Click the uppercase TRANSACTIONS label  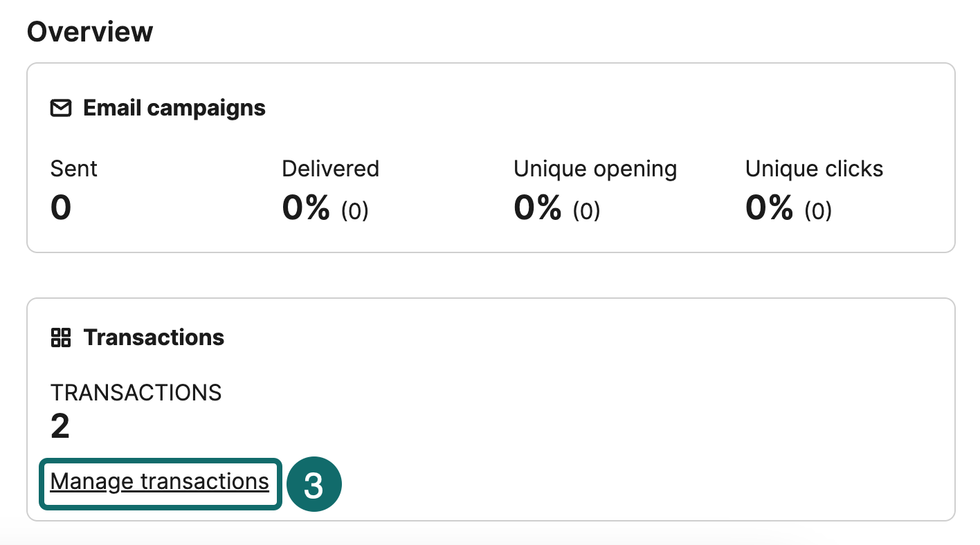(x=136, y=393)
